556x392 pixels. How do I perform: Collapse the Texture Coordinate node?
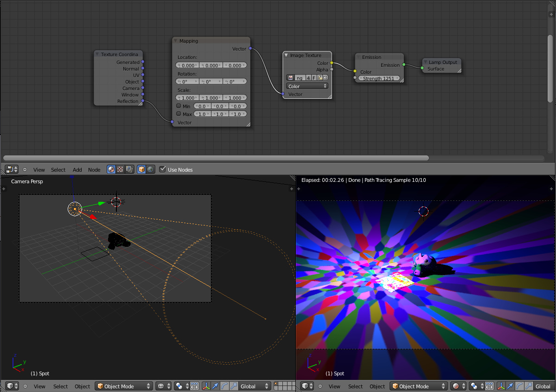(x=97, y=54)
